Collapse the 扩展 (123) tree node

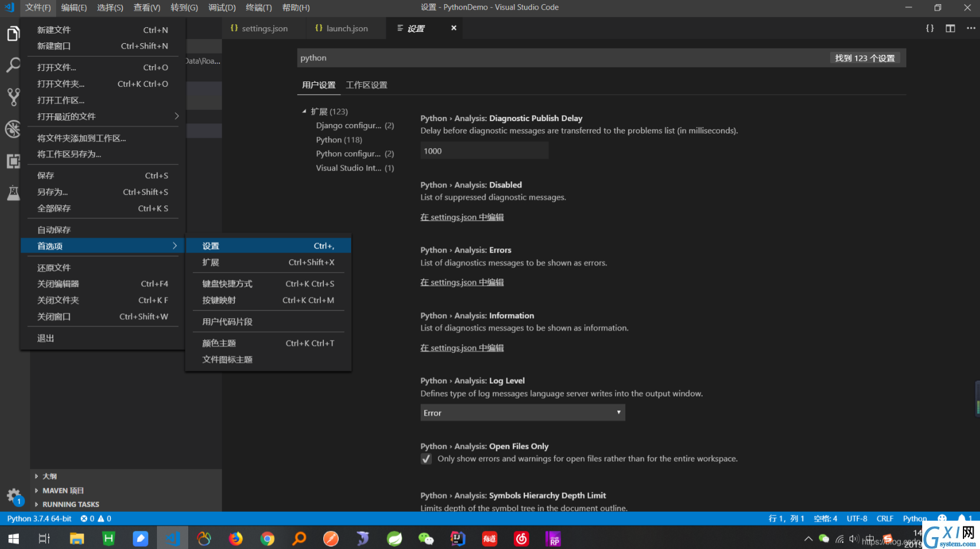click(304, 111)
